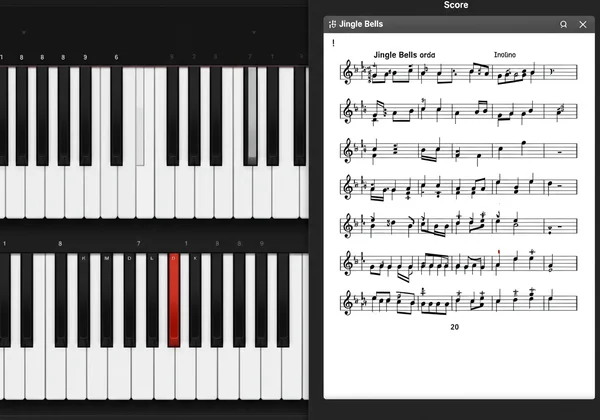Click the sheet music title 'Jingle Bells'
This screenshot has height=420, width=600.
coord(396,55)
